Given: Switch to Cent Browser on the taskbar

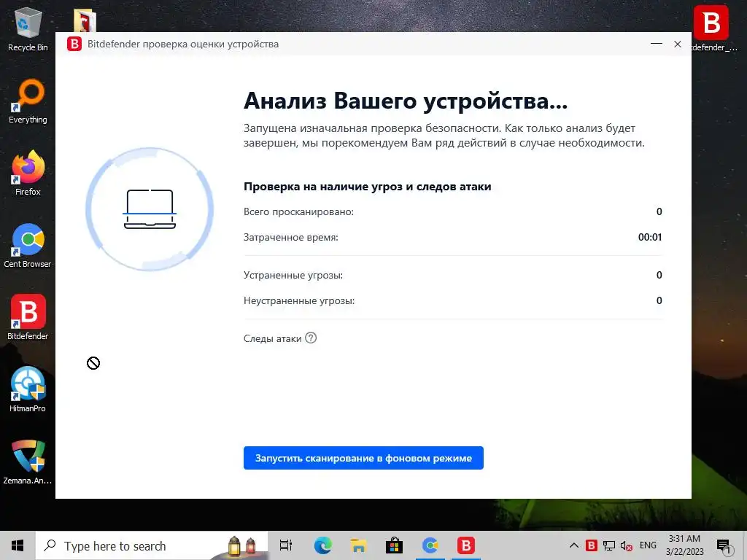Looking at the screenshot, I should tap(430, 545).
